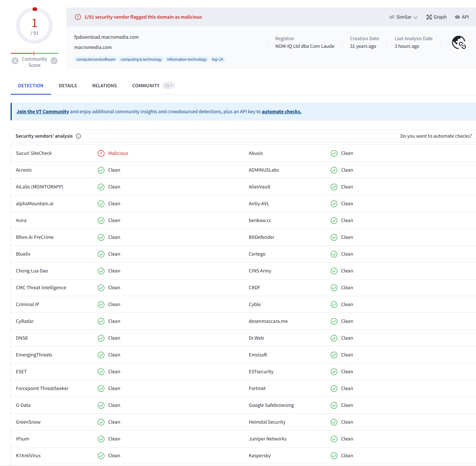Click the Clean check icon for CyRadar

click(101, 321)
